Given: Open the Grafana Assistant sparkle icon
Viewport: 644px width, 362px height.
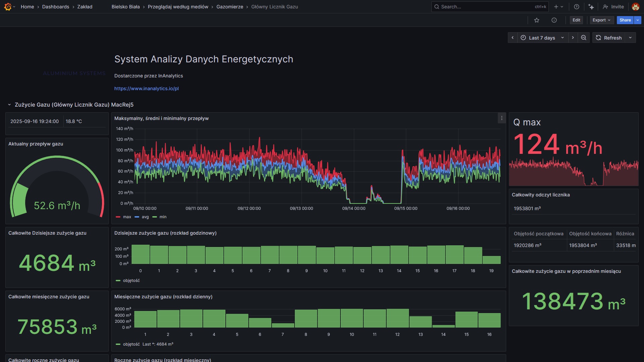Looking at the screenshot, I should click(x=591, y=7).
